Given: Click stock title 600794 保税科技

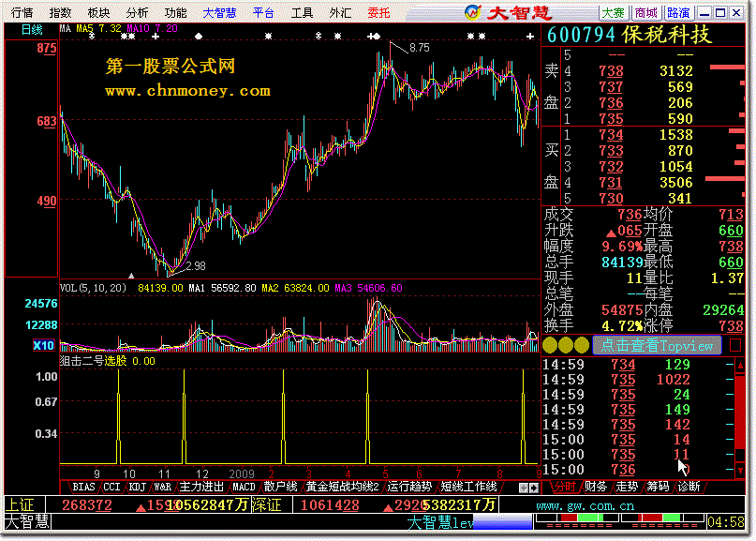Looking at the screenshot, I should [630, 35].
